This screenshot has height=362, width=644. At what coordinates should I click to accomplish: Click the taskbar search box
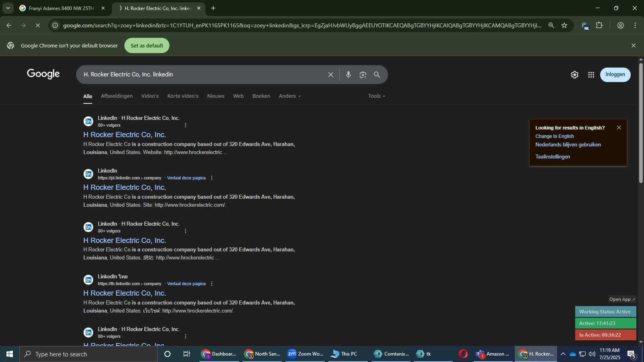(89, 354)
